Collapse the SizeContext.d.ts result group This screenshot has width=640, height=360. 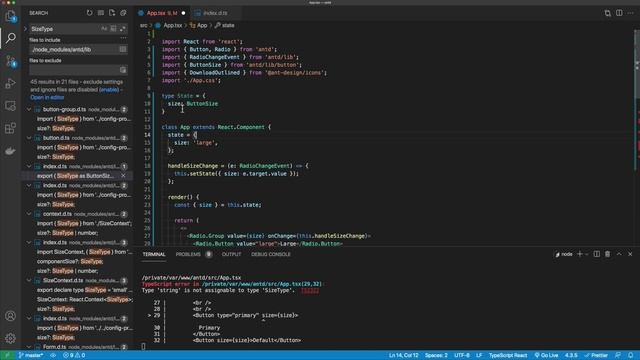pyautogui.click(x=29, y=280)
